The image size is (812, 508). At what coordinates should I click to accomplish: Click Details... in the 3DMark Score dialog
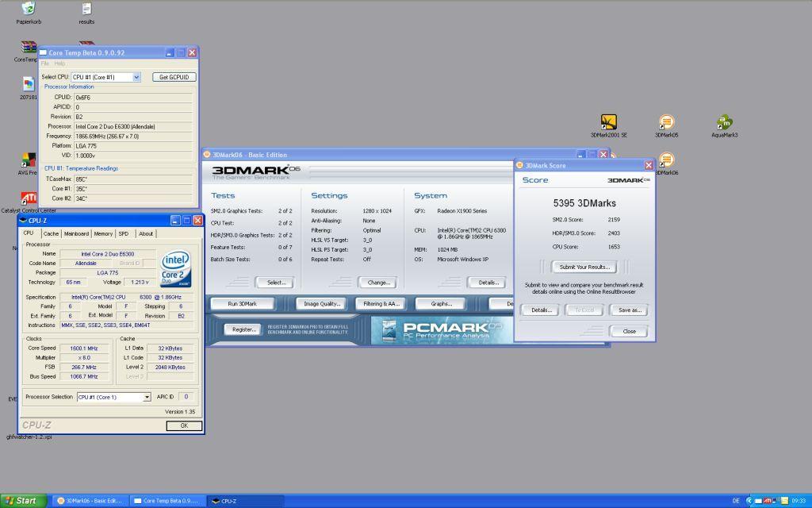point(539,310)
